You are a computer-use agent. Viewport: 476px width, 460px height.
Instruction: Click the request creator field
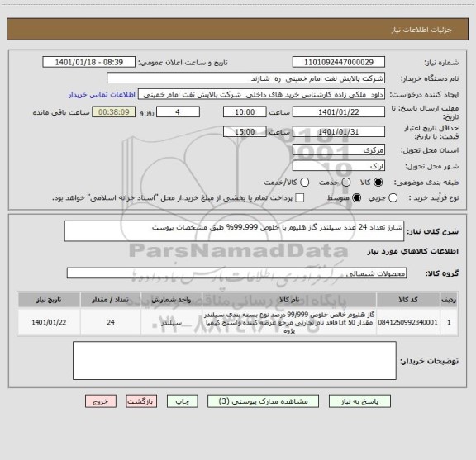(x=261, y=94)
